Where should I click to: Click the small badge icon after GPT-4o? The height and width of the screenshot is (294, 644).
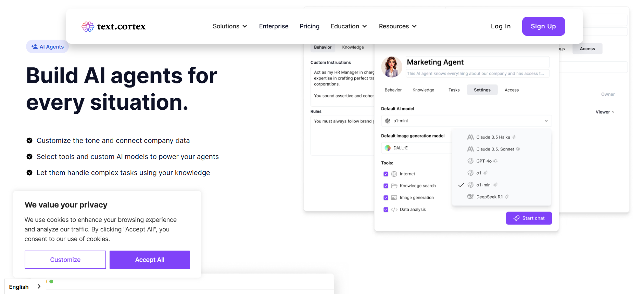[x=495, y=161]
